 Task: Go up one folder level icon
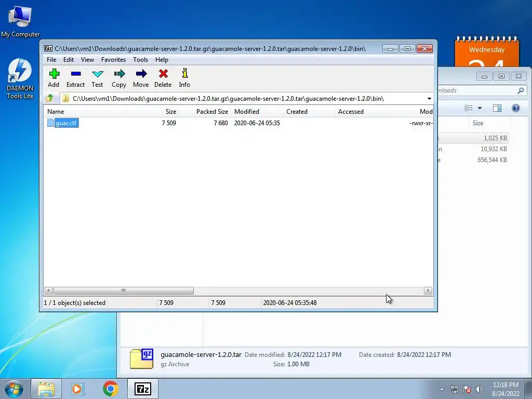click(x=50, y=98)
